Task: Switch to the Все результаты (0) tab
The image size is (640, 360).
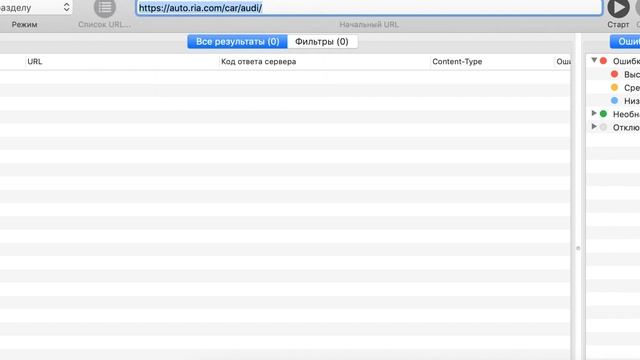Action: click(x=238, y=42)
